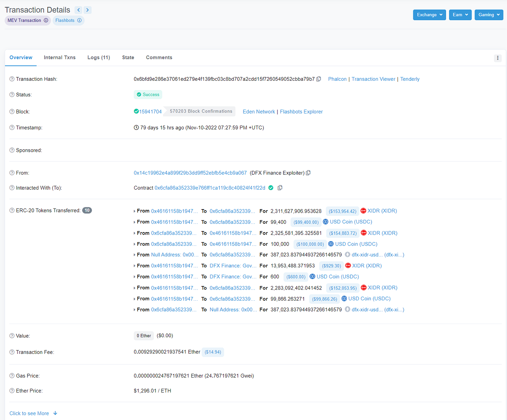Go to next transaction arrow
This screenshot has height=420, width=507.
(88, 10)
